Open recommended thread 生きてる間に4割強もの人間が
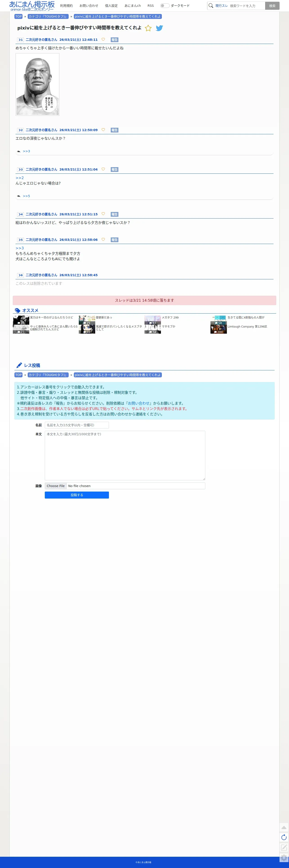Image resolution: width=289 pixels, height=868 pixels. click(246, 317)
